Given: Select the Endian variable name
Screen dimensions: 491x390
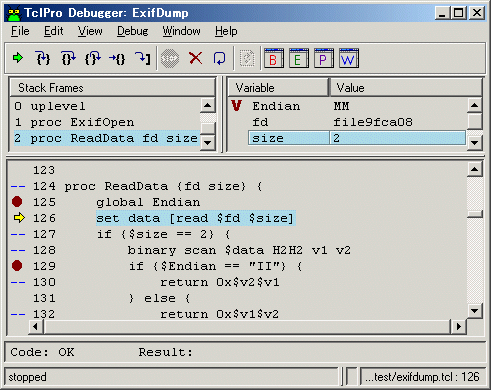Looking at the screenshot, I should pos(276,106).
